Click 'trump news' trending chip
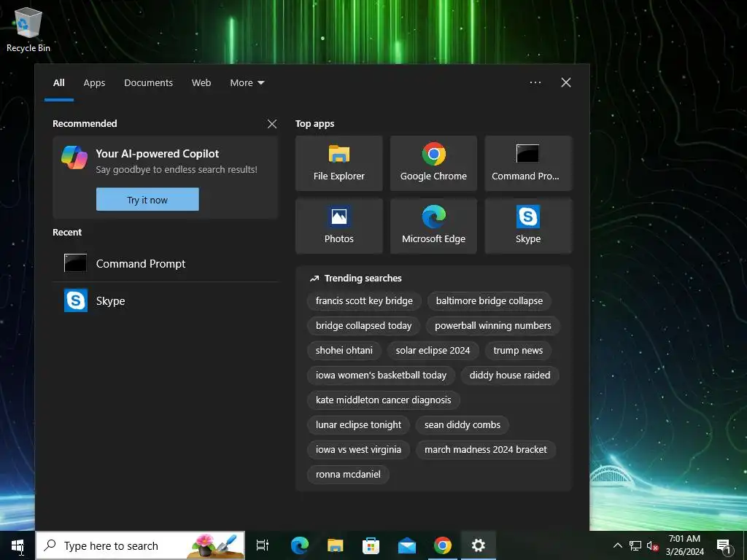Screen dimensions: 747x560 pos(518,351)
